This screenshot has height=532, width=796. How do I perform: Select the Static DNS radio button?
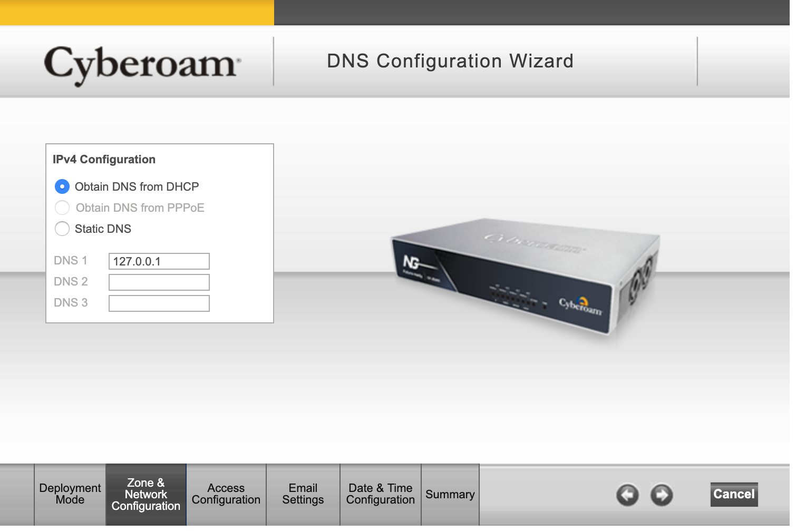click(62, 229)
